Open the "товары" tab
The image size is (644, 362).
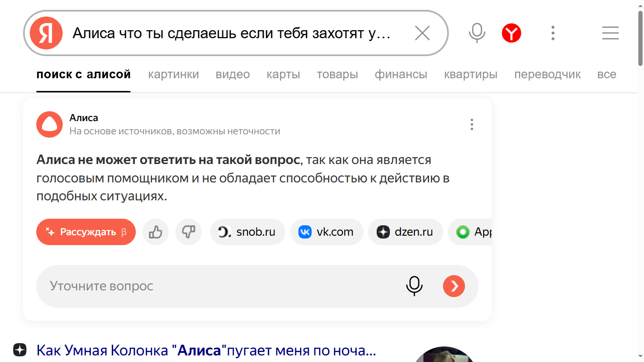(338, 74)
